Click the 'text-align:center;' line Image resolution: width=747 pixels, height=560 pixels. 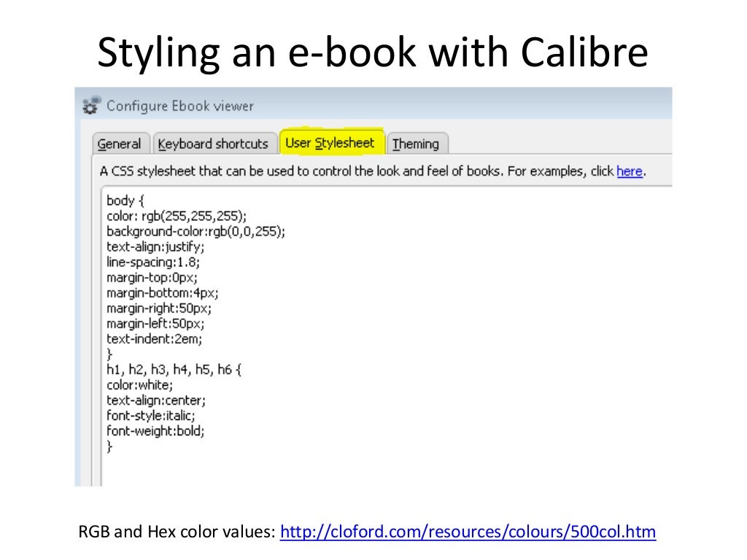156,400
